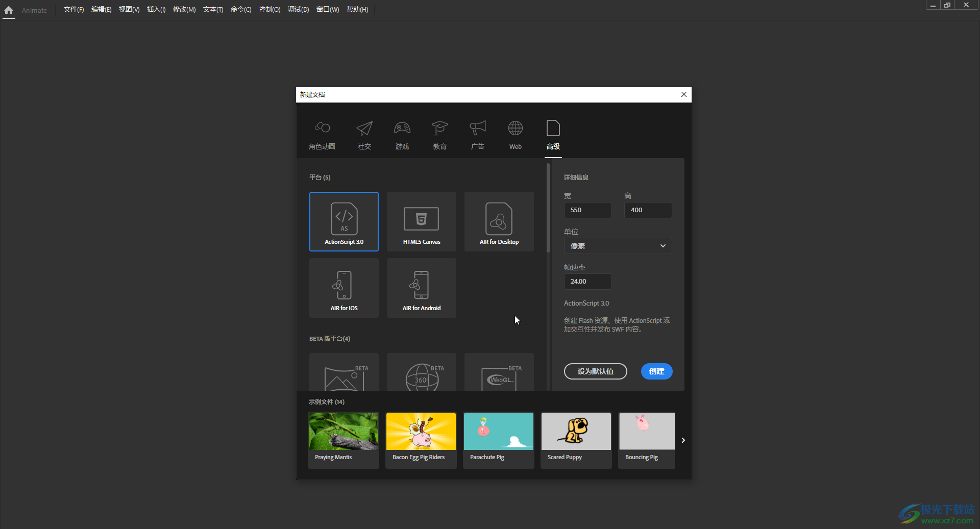Click the 平台 (5) section heading
The height and width of the screenshot is (529, 980).
(x=320, y=178)
